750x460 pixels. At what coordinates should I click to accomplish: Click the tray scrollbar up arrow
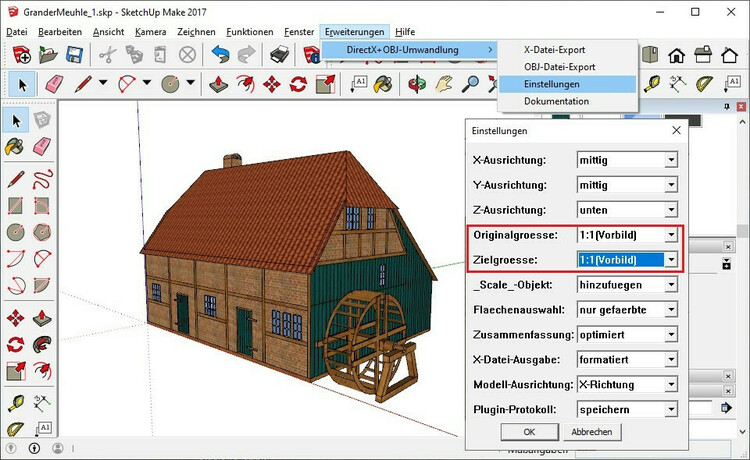point(742,121)
